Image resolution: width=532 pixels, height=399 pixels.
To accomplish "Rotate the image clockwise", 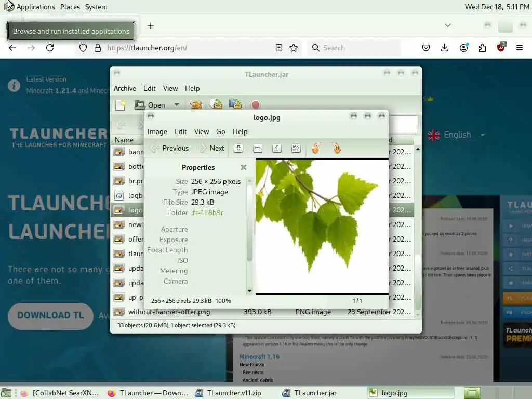I will [336, 148].
